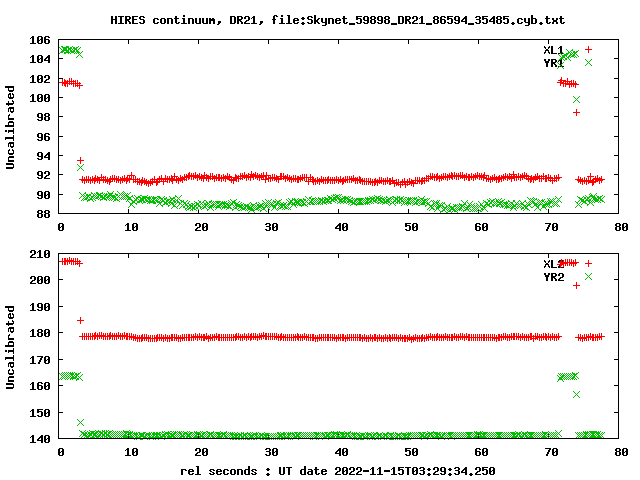Click the red plus marker beside XL1 legend
Viewport: 640px width, 480px height.
coord(588,49)
